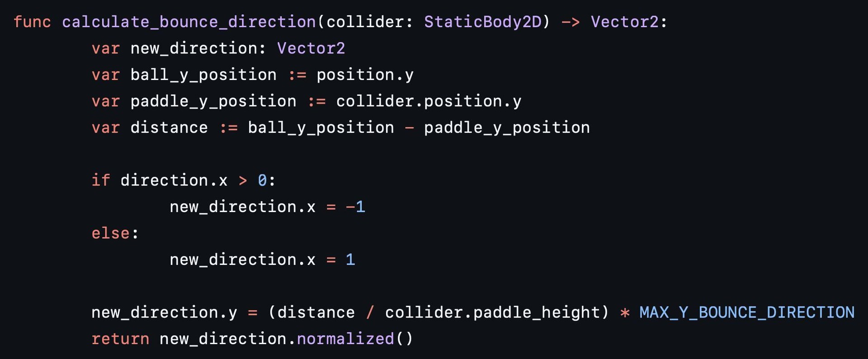Click the new_direction.x = 1 line
868x359 pixels.
[x=262, y=260]
